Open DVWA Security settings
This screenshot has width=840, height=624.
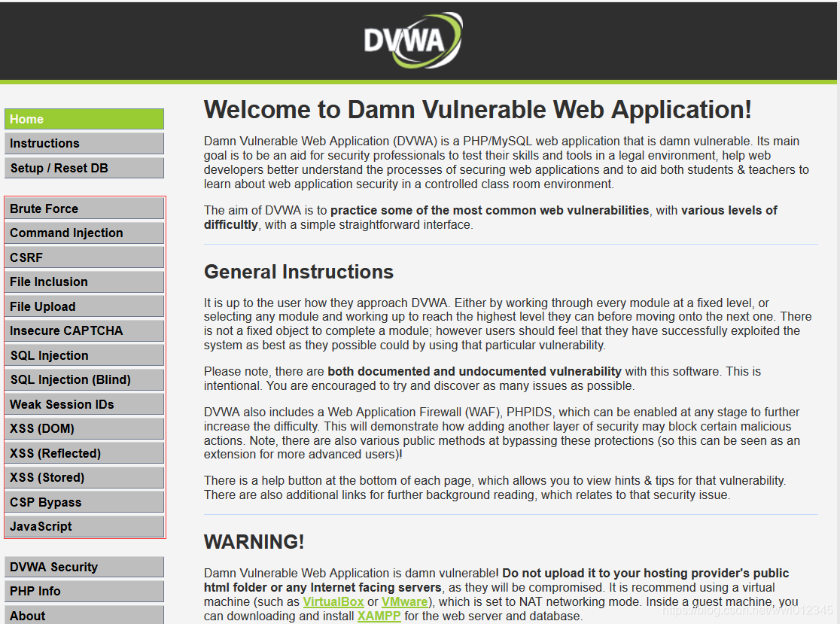tap(84, 568)
